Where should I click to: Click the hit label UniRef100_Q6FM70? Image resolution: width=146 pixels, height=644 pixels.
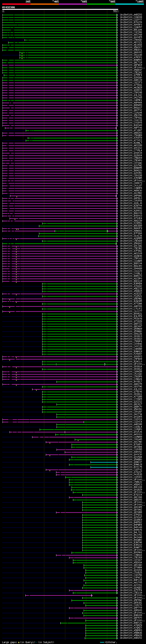tap(131, 618)
